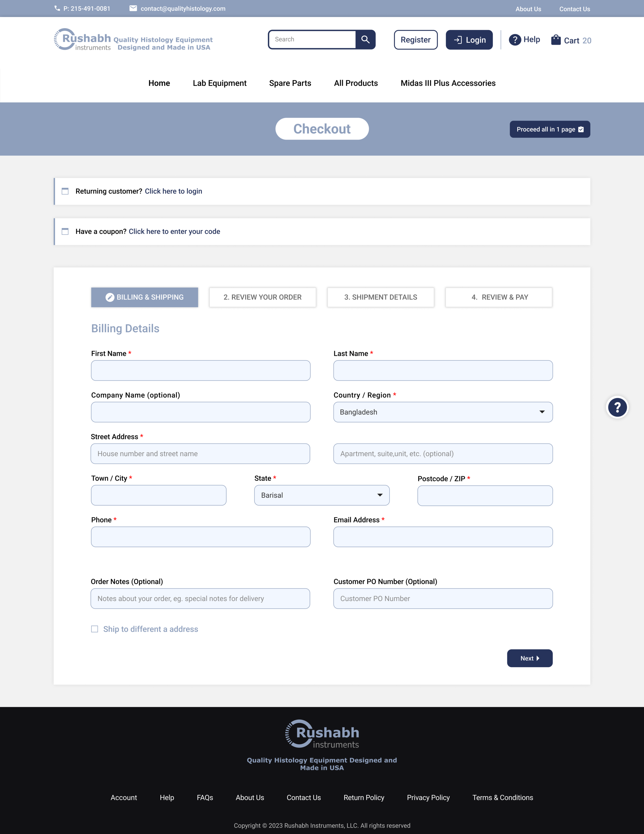Click the footer Rushabh Instruments logo
Image resolution: width=644 pixels, height=834 pixels.
pyautogui.click(x=321, y=734)
